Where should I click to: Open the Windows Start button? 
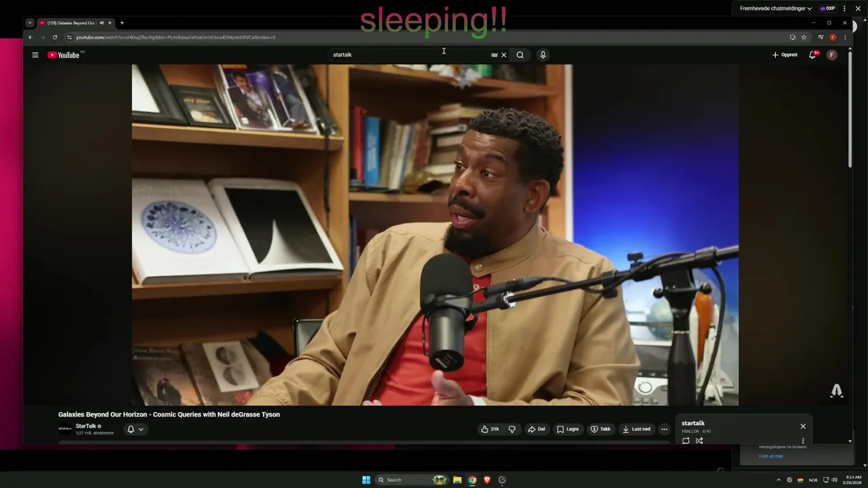tap(366, 480)
